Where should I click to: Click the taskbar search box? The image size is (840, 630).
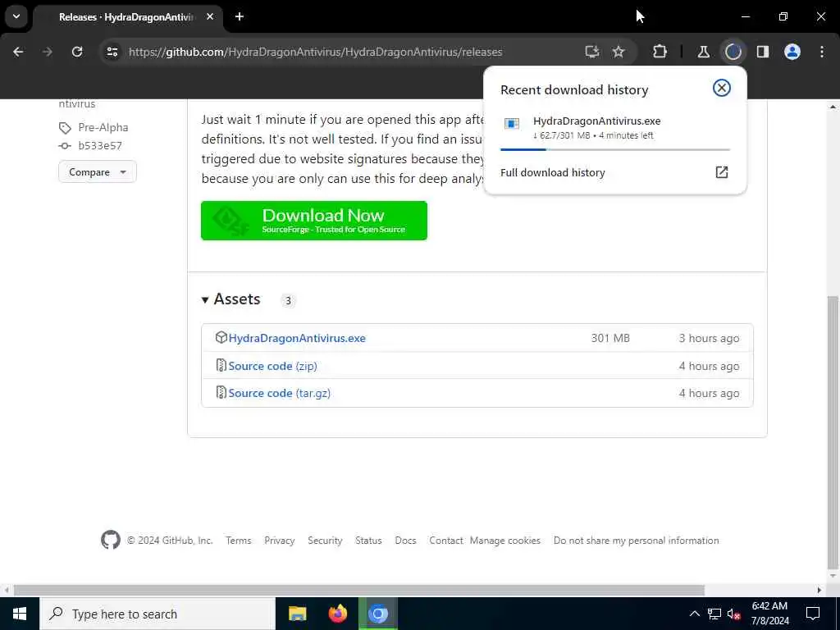157,614
